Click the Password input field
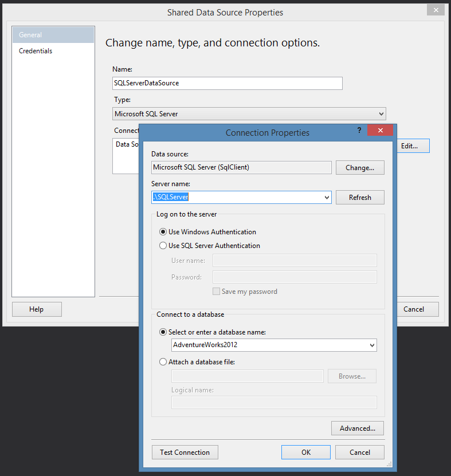Image resolution: width=451 pixels, height=476 pixels. point(295,277)
